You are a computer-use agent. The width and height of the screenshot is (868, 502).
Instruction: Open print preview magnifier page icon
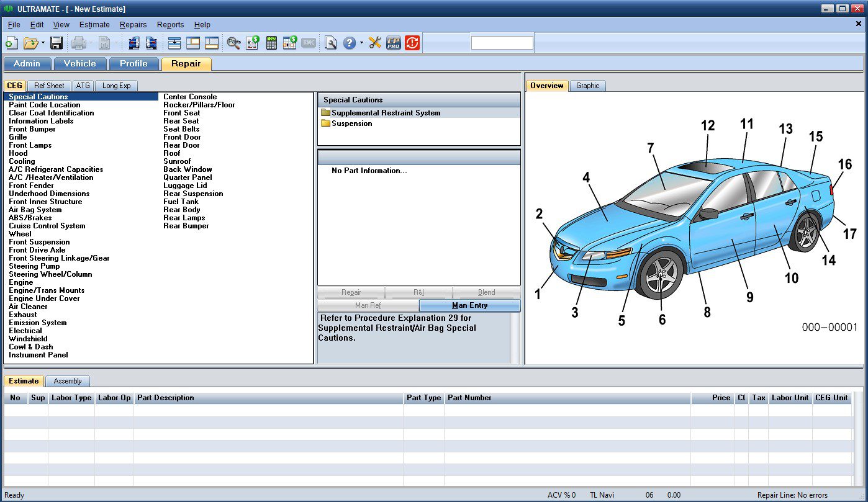(331, 43)
